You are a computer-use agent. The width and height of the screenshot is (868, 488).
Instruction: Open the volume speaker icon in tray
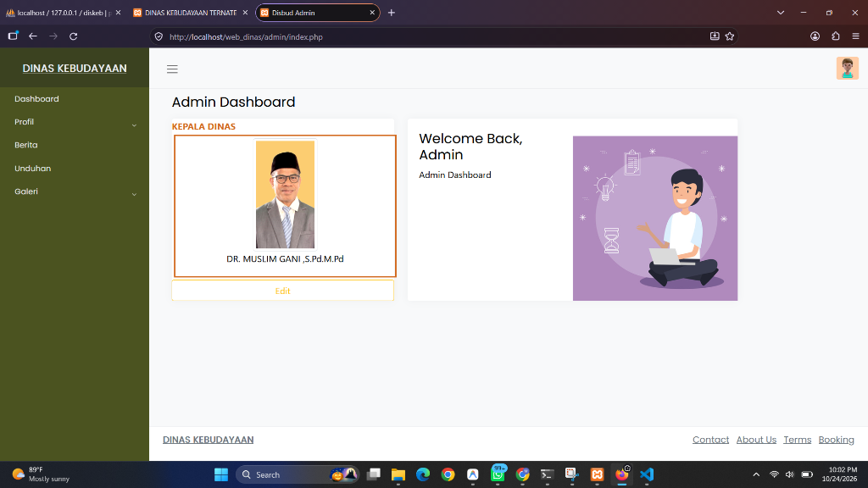click(x=790, y=474)
